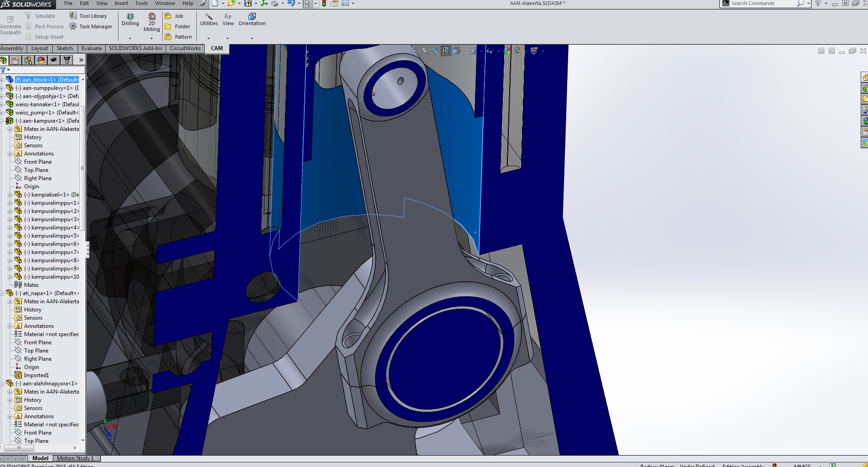
Task: Toggle the Section View button
Action: 445,51
